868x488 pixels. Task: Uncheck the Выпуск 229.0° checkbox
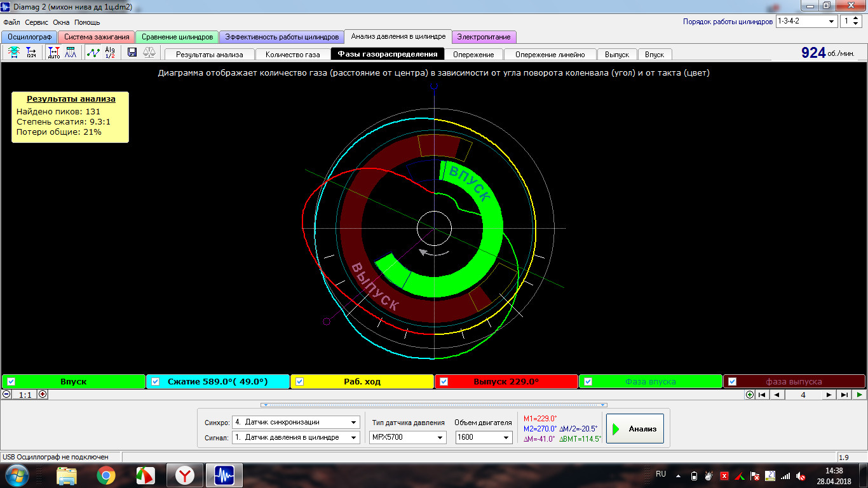pos(444,382)
